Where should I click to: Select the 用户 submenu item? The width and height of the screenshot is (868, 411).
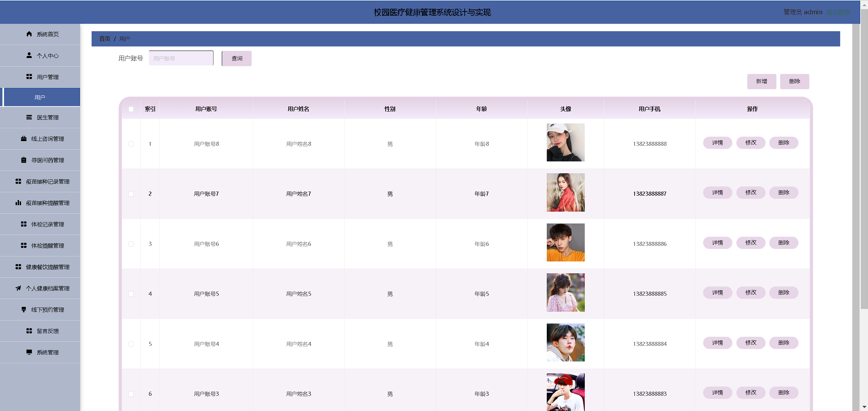40,97
